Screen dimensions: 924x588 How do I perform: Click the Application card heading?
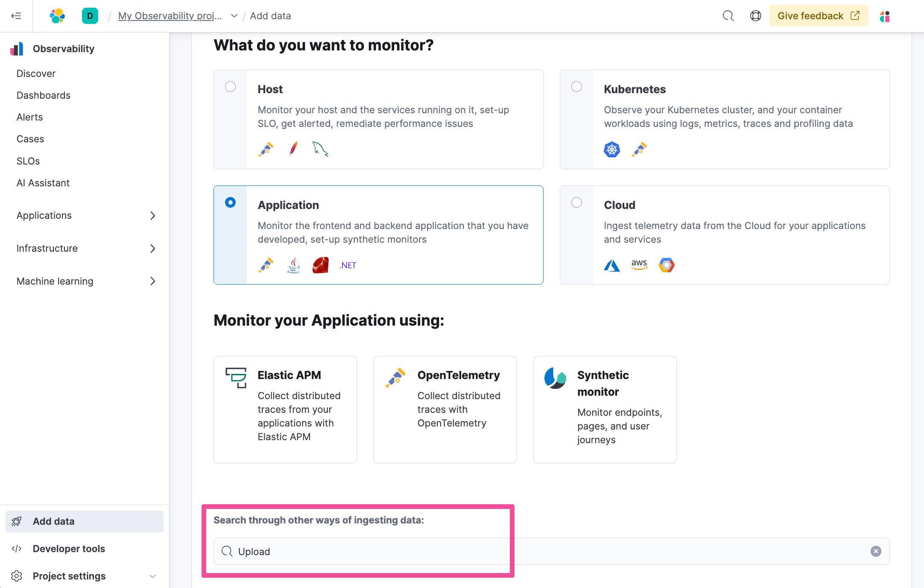tap(288, 205)
